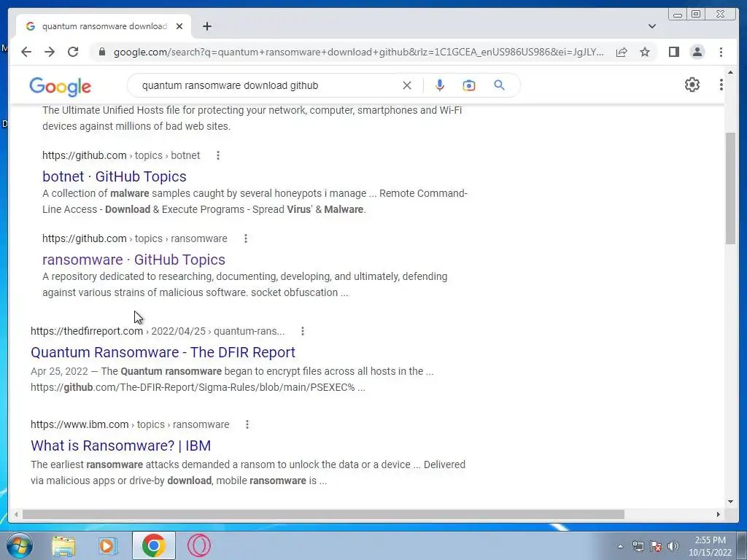Screen dimensions: 747x560
Task: Open the Opera browser taskbar icon
Action: coord(199,545)
